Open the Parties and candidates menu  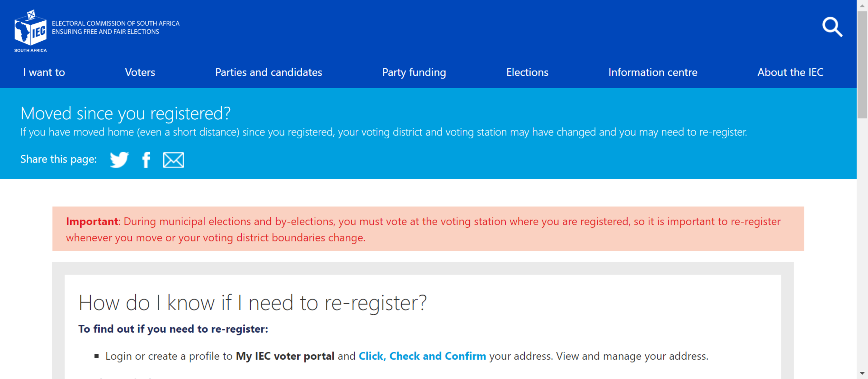[269, 72]
